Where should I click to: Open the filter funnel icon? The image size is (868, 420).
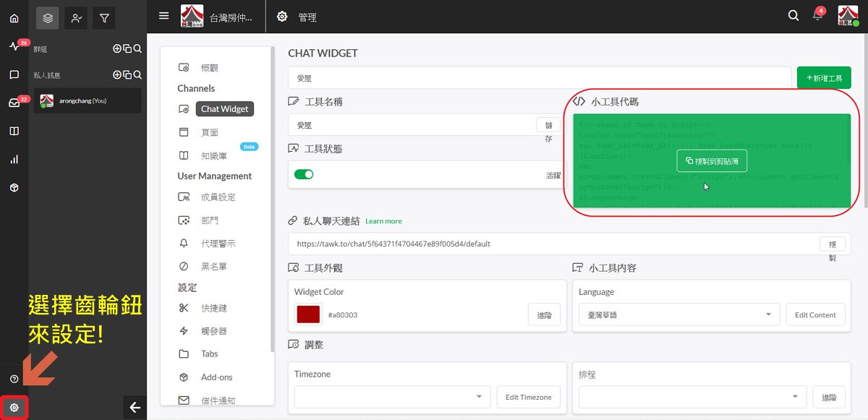point(104,18)
